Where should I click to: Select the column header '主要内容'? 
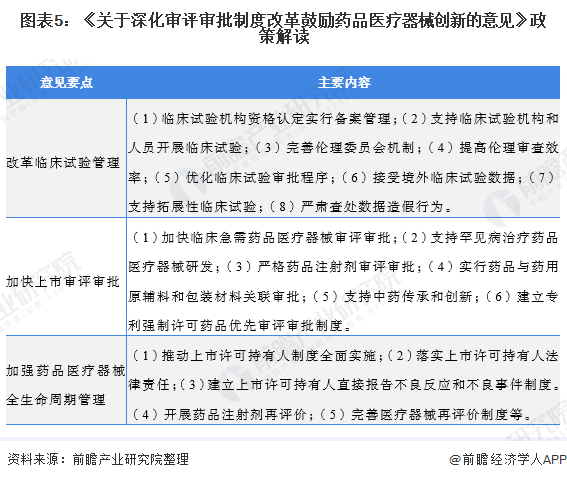coord(344,82)
